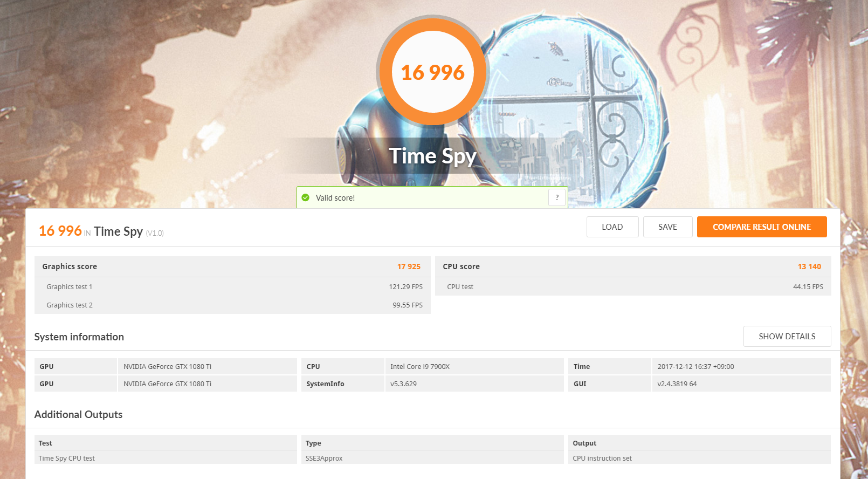Select the Time Spy CPU test cell
The height and width of the screenshot is (479, 868).
click(x=166, y=457)
